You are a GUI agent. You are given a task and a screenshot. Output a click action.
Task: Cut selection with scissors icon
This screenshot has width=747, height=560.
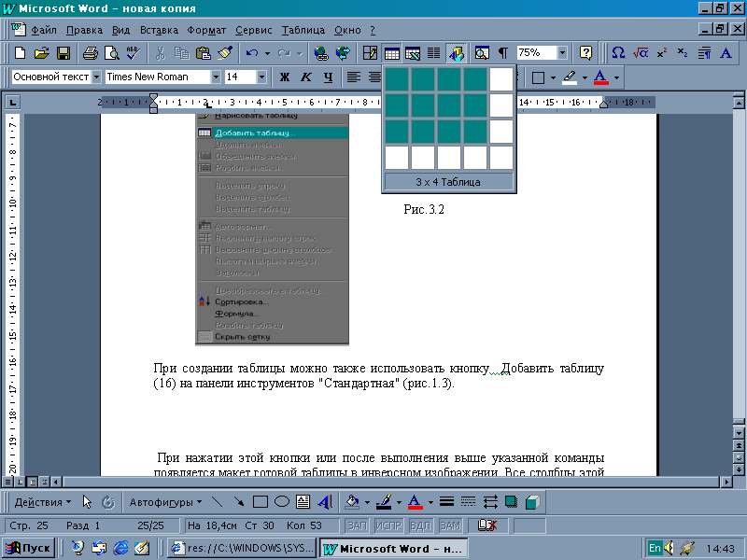pos(160,53)
